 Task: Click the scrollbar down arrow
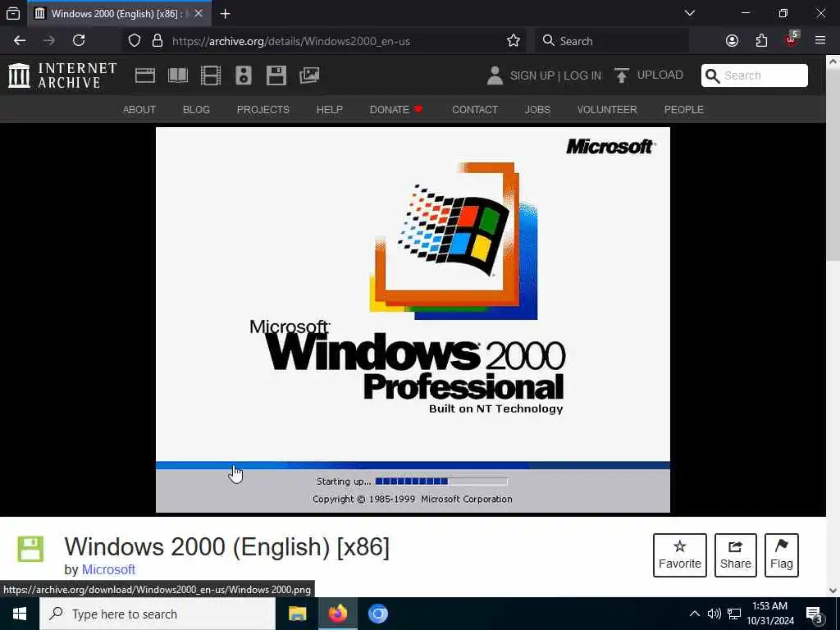[833, 591]
